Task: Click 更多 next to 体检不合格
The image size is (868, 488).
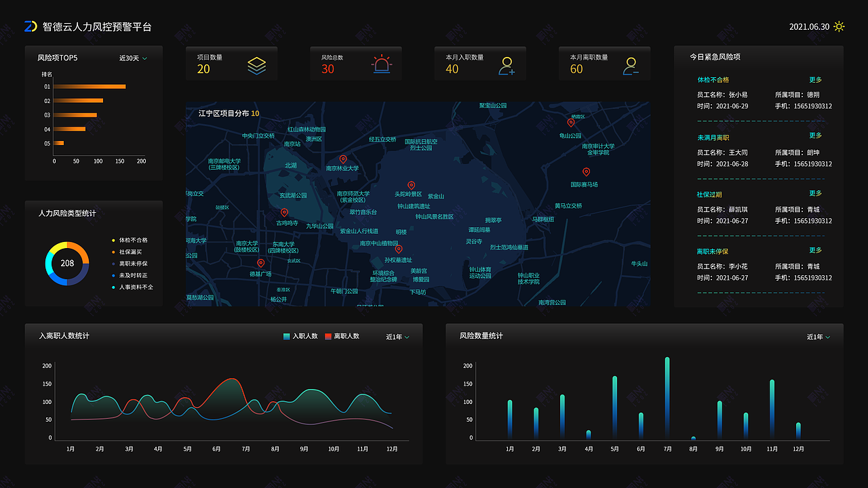Action: click(815, 79)
